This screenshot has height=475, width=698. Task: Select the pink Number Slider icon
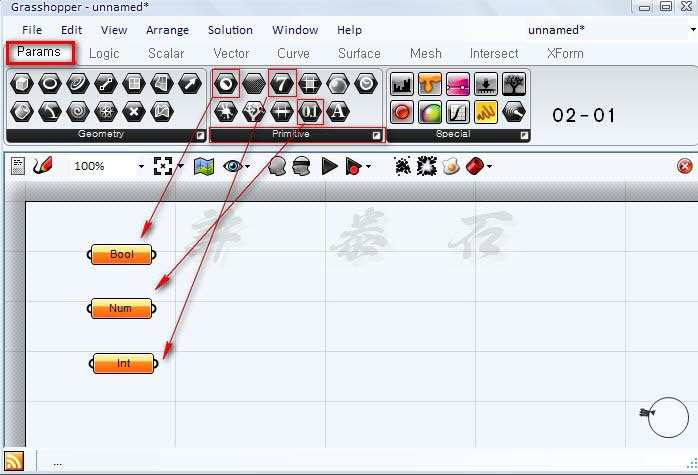[458, 84]
